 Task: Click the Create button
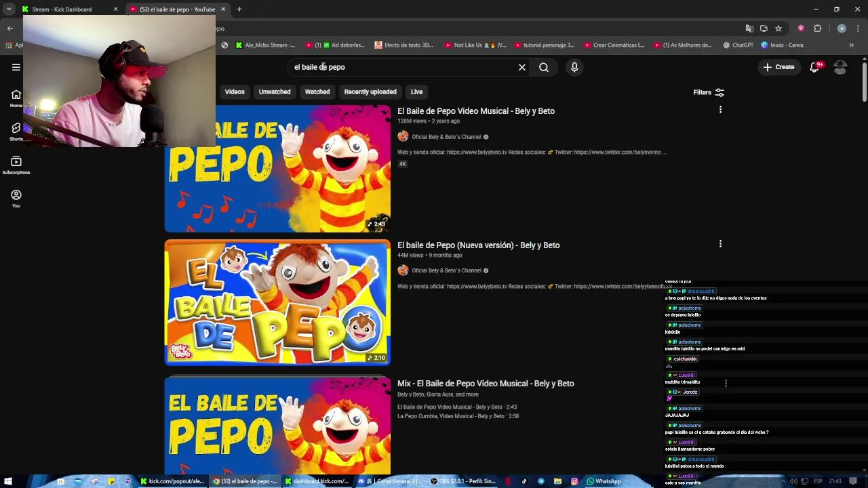(x=778, y=67)
